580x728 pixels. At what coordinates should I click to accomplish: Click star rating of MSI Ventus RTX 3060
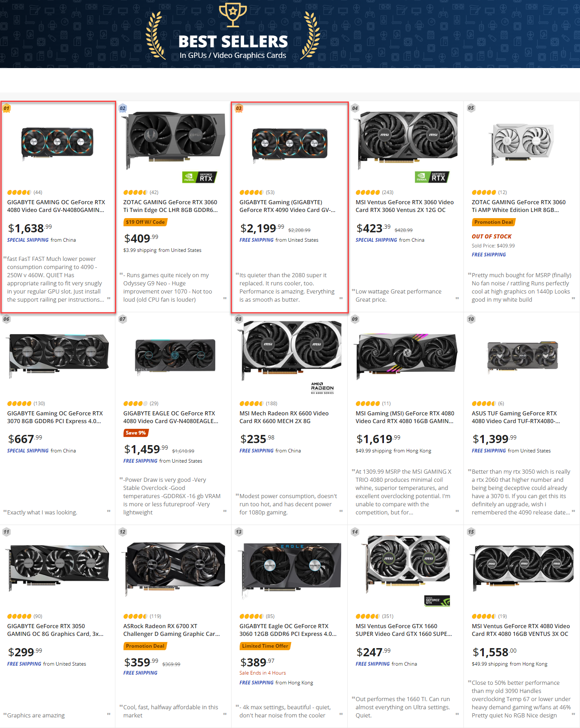pos(368,192)
